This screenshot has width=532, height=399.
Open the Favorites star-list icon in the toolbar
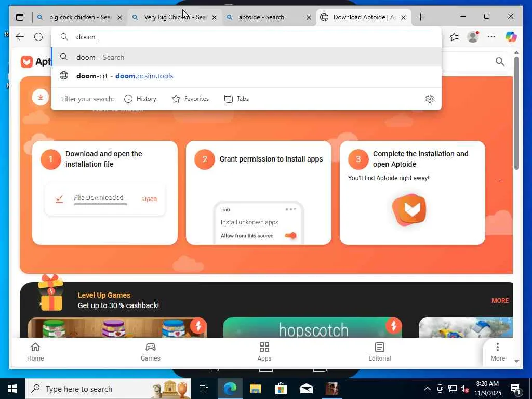(x=454, y=37)
